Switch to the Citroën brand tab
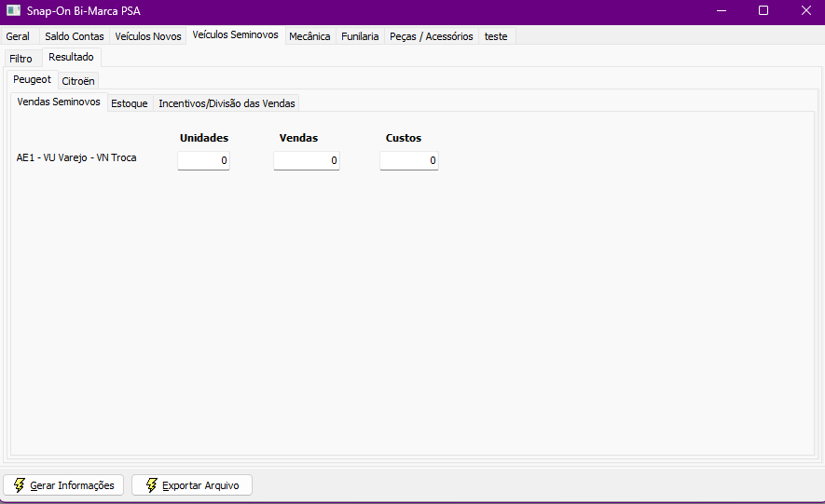 click(78, 81)
